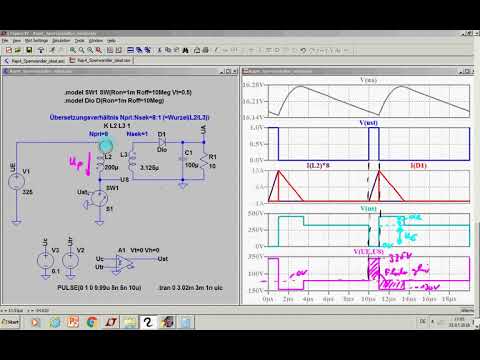Click the UA net label
480x360 pixels.
(x=204, y=130)
